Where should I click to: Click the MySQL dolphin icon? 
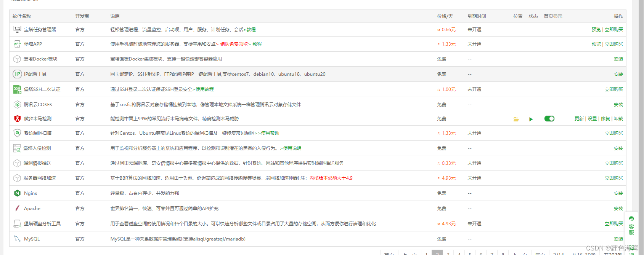17,239
